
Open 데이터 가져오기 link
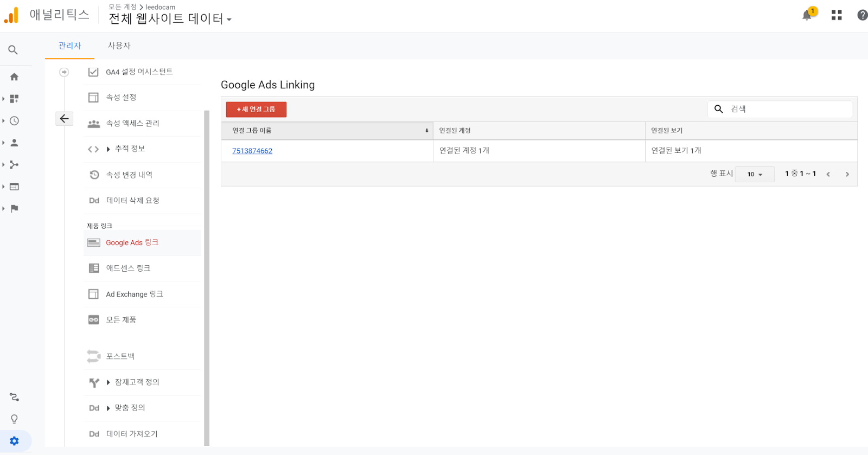coord(132,434)
